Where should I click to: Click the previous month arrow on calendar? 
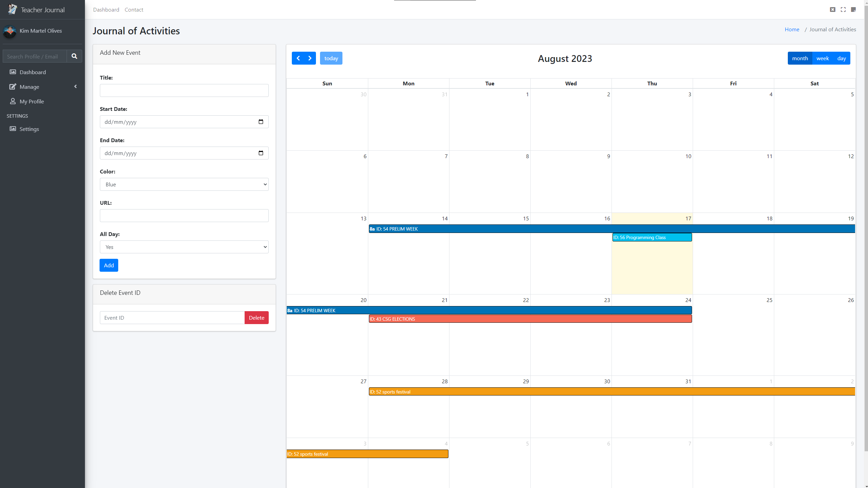point(299,58)
